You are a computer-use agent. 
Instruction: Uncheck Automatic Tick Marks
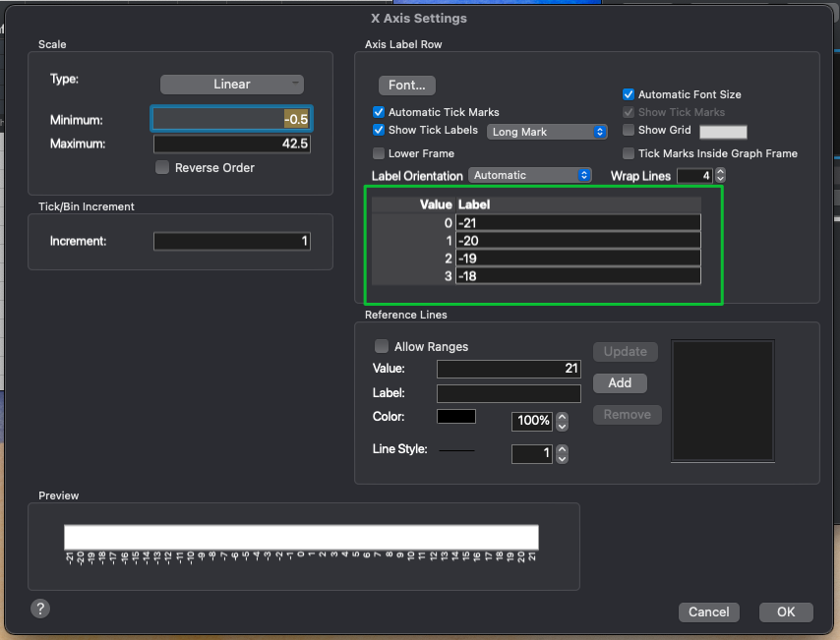(x=379, y=112)
